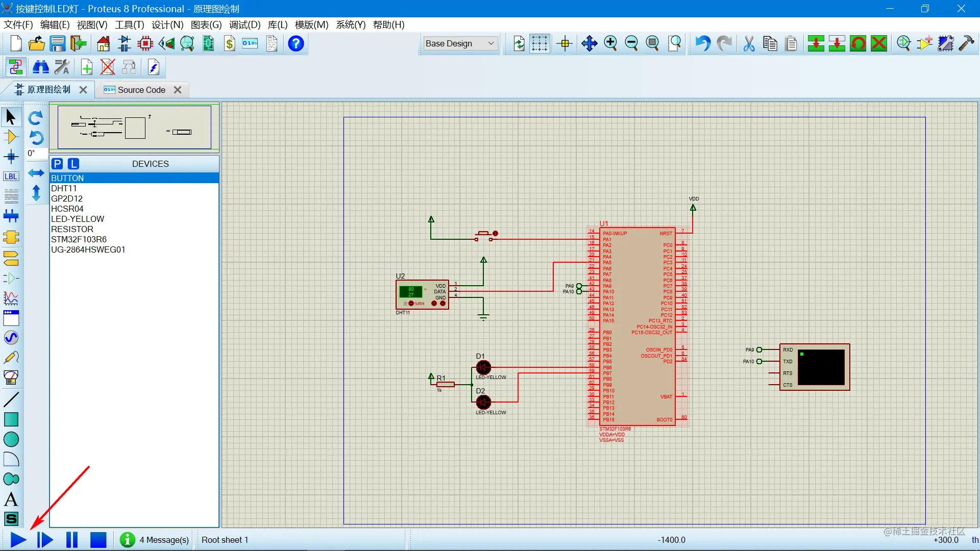Stop the simulation
Image resolution: width=980 pixels, height=551 pixels.
click(x=98, y=540)
